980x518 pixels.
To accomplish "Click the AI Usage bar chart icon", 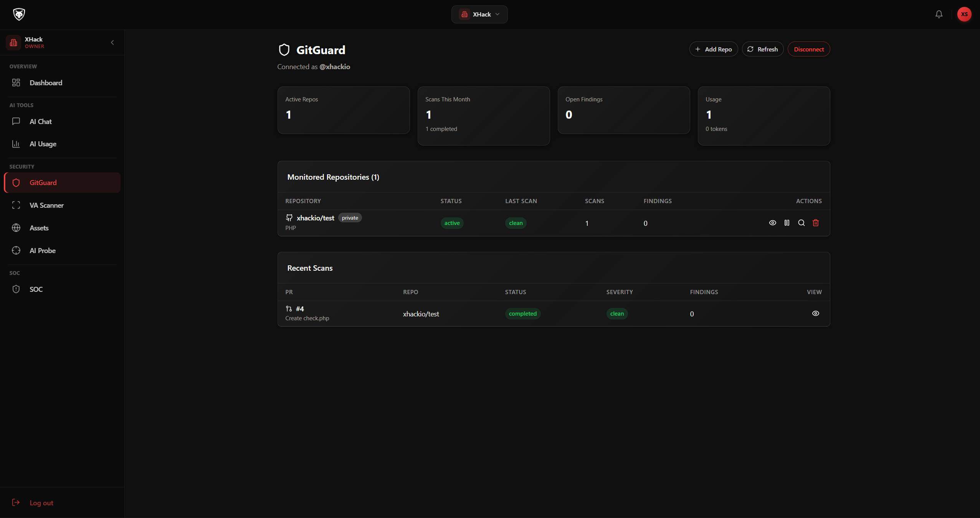I will (16, 144).
